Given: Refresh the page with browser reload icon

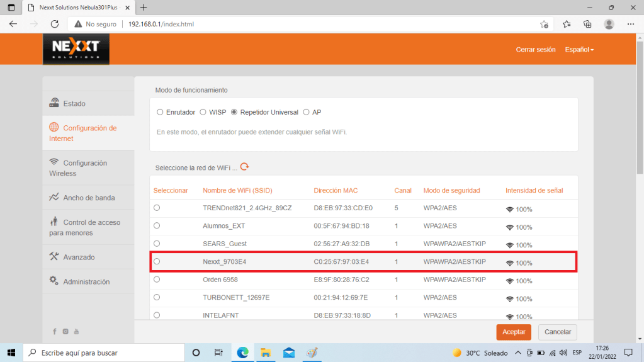Looking at the screenshot, I should pos(55,24).
